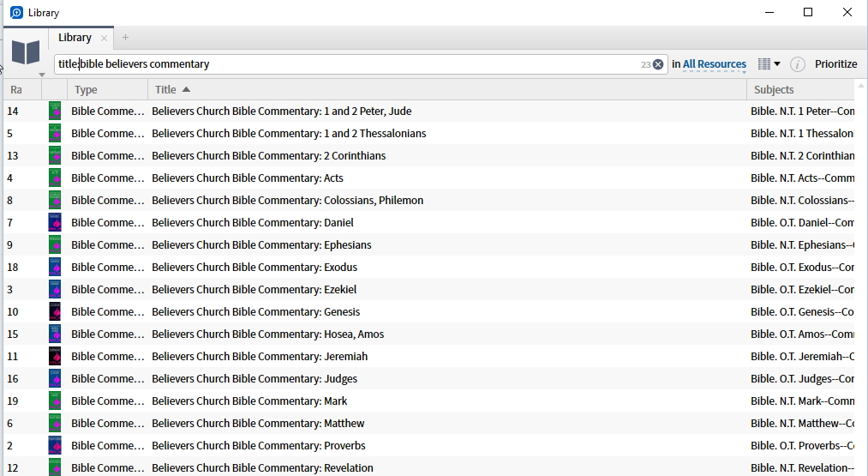Open cover icon of Matthew commentary

pyautogui.click(x=55, y=424)
